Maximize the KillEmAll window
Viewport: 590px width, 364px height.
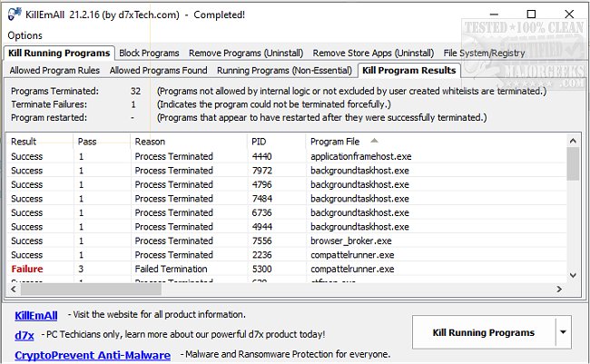click(x=529, y=15)
